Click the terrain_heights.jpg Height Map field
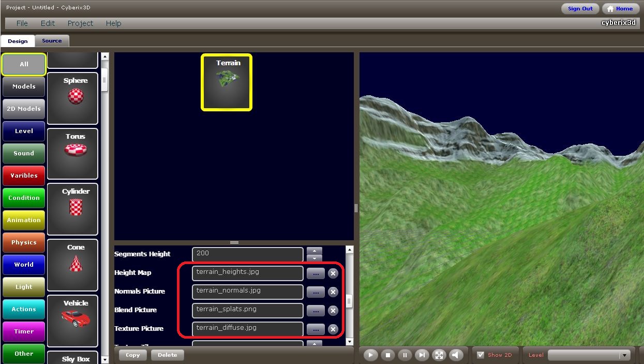This screenshot has width=644, height=364. 248,273
